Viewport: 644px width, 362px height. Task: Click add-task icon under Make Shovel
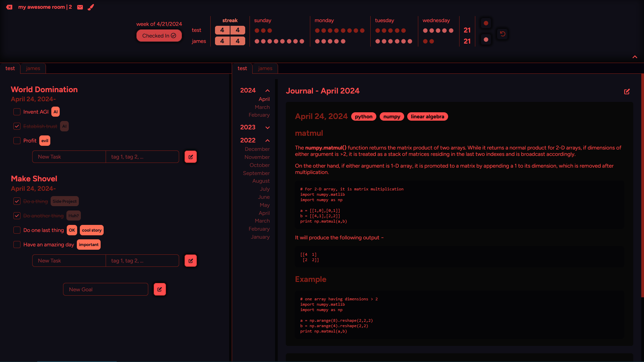click(191, 261)
